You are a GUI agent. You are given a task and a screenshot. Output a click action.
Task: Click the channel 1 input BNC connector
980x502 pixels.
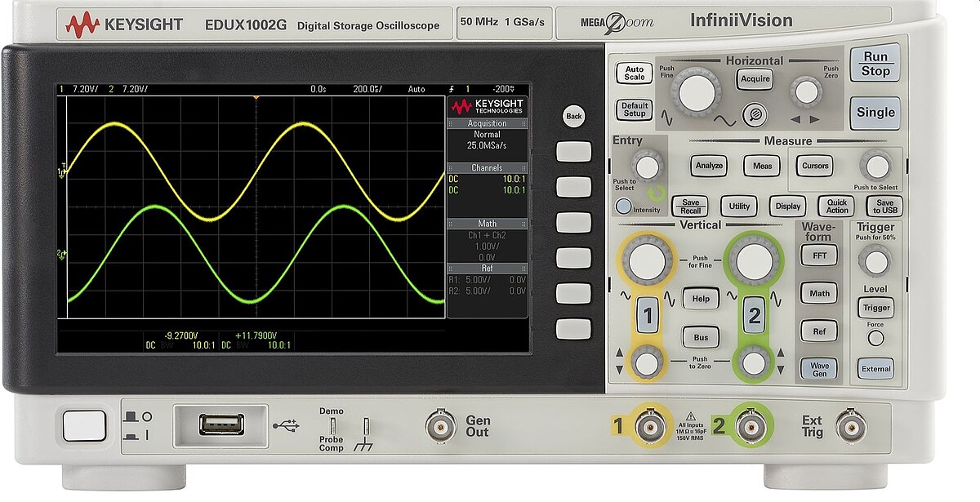tap(650, 426)
